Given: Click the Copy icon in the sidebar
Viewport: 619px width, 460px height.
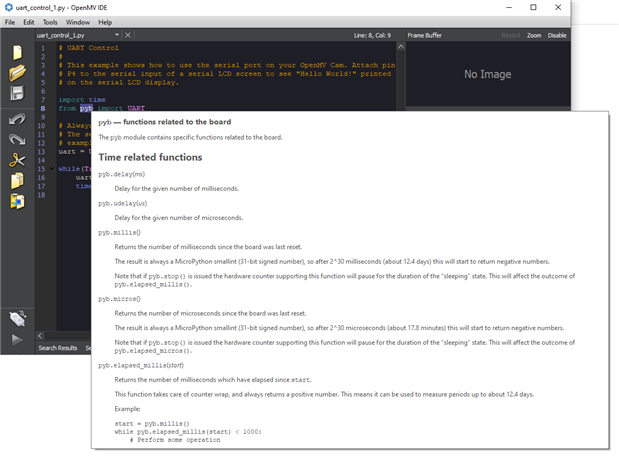Looking at the screenshot, I should click(17, 181).
